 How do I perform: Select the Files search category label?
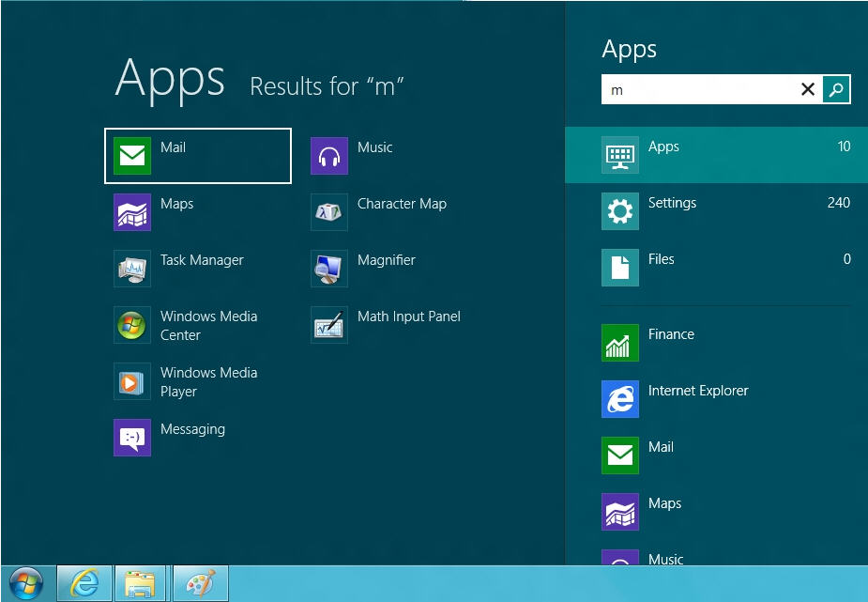[661, 258]
